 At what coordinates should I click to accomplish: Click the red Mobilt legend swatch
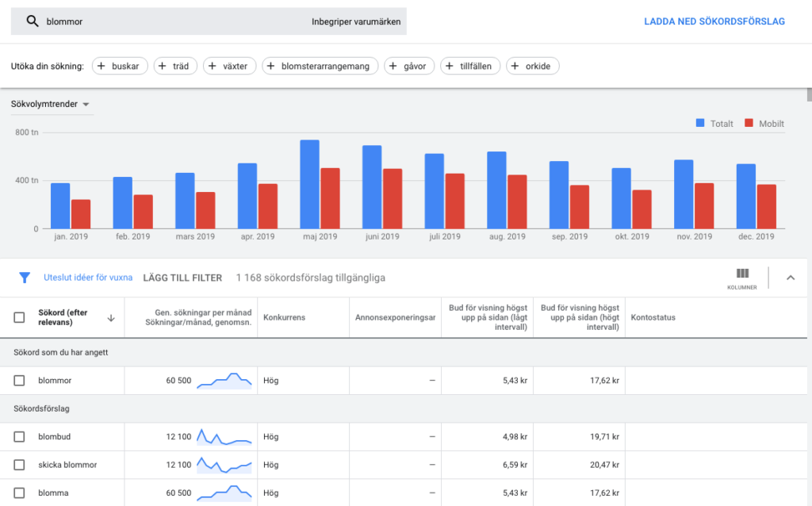[x=749, y=123]
